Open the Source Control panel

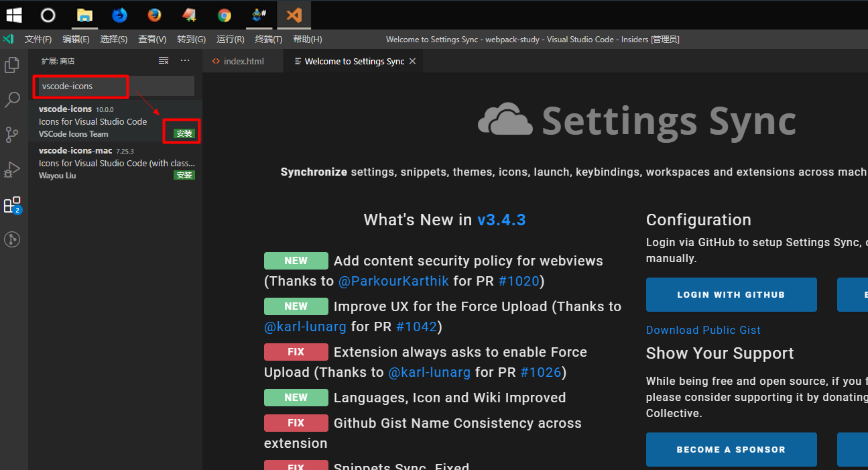click(12, 134)
